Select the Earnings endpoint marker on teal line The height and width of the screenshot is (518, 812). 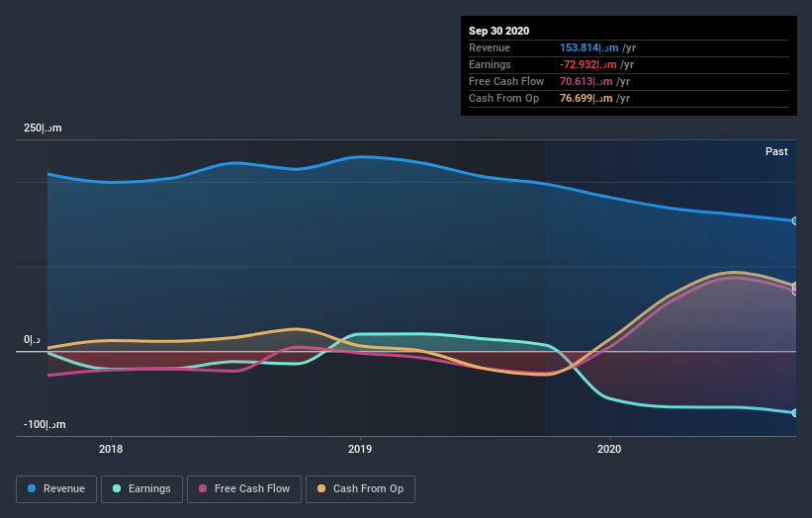coord(794,413)
